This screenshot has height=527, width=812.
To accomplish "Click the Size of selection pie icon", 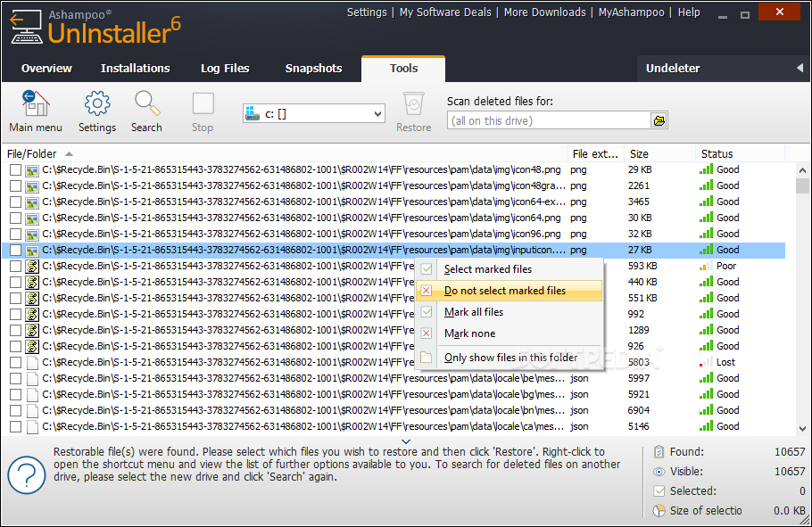I will tap(659, 510).
